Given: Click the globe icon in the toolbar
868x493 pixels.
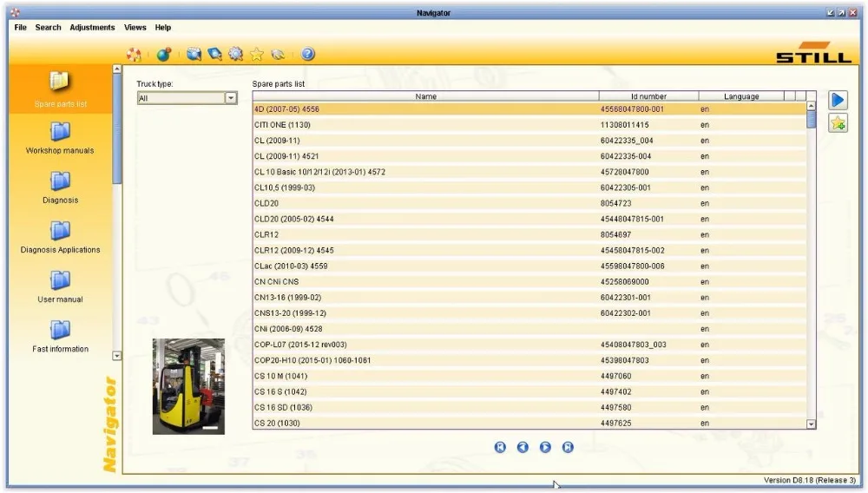Looking at the screenshot, I should coord(164,54).
